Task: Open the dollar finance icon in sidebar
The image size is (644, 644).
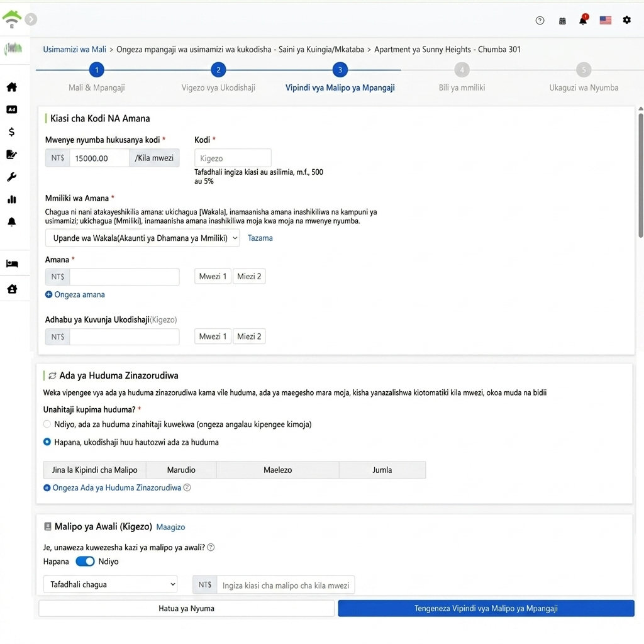Action: coord(12,132)
